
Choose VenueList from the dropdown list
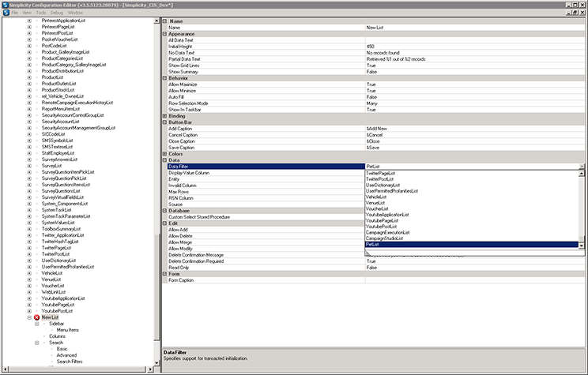pos(375,203)
